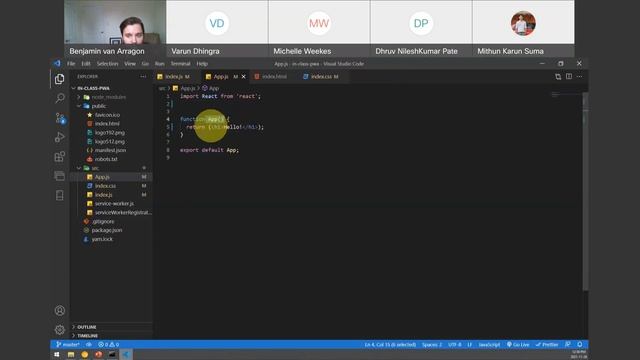The image size is (640, 360).
Task: Open the File menu
Action: (71, 64)
